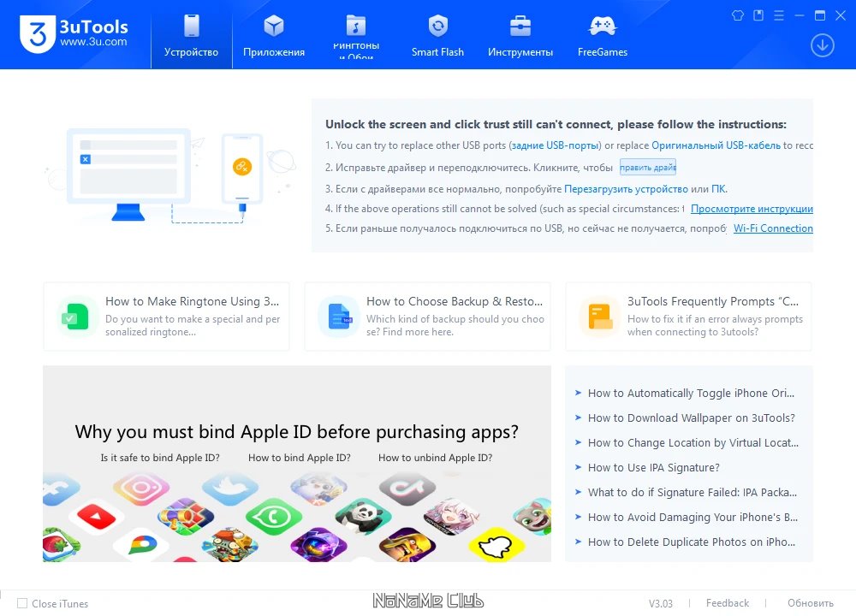Open the Рингтоны и Обои tab
This screenshot has height=616, width=856.
point(356,35)
